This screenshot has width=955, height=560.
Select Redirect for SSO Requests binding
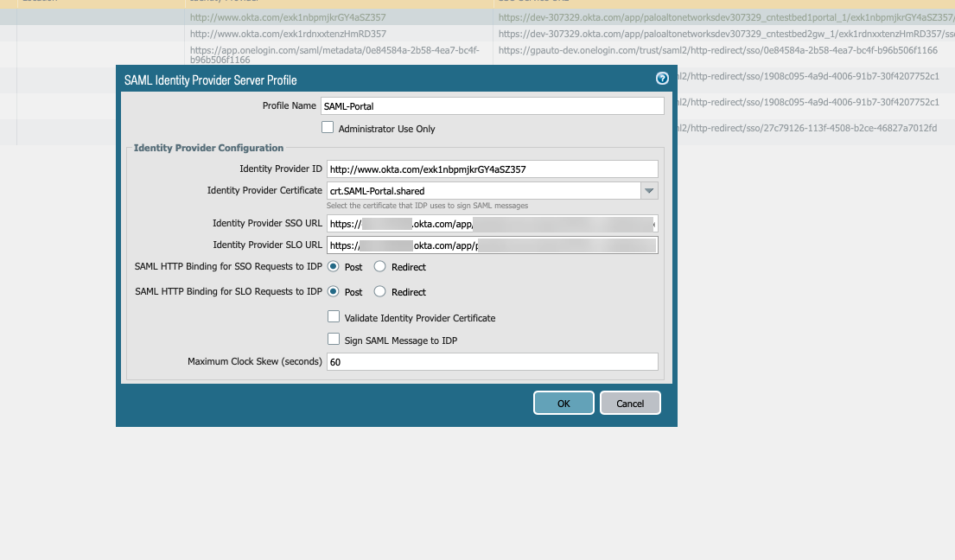click(379, 267)
